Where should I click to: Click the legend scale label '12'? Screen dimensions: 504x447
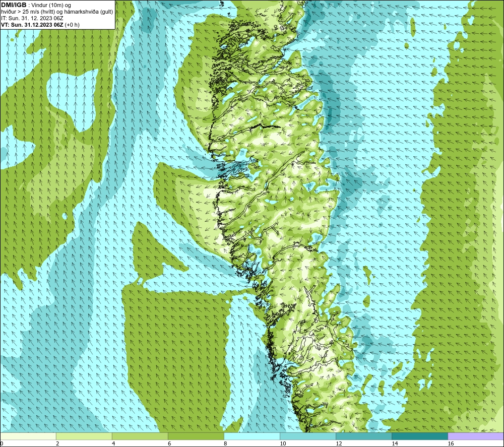click(x=339, y=443)
